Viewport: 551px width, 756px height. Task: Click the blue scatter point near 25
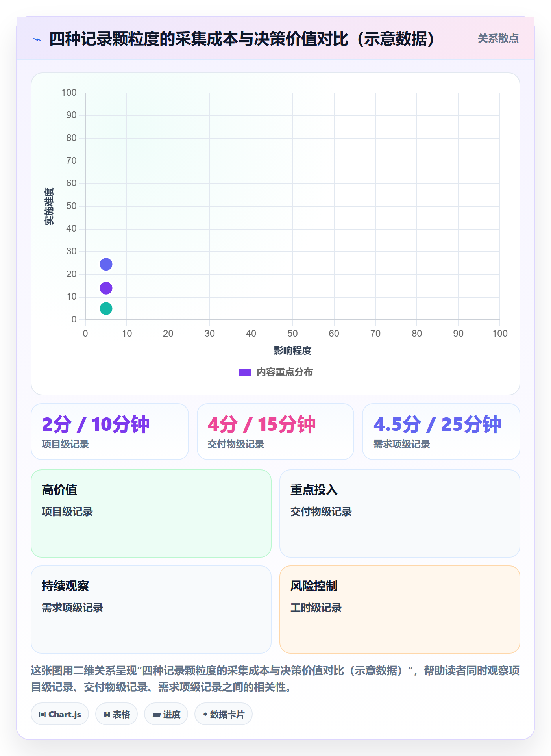[106, 264]
